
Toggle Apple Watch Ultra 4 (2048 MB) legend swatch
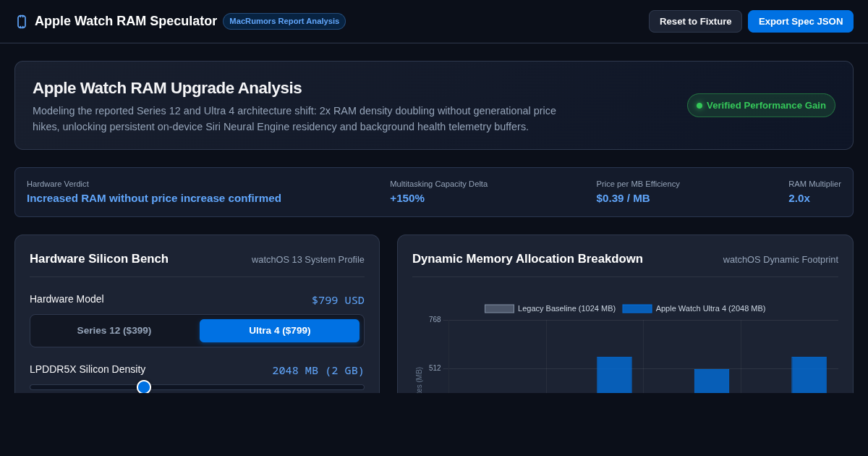tap(637, 308)
